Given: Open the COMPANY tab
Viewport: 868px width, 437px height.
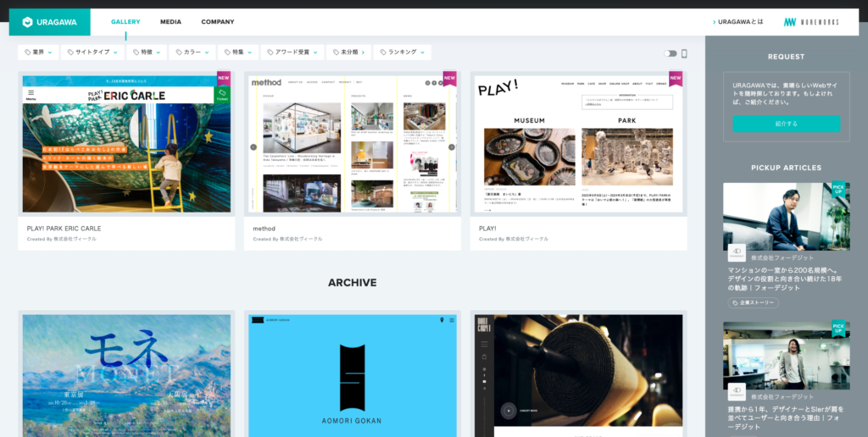Looking at the screenshot, I should (x=218, y=22).
